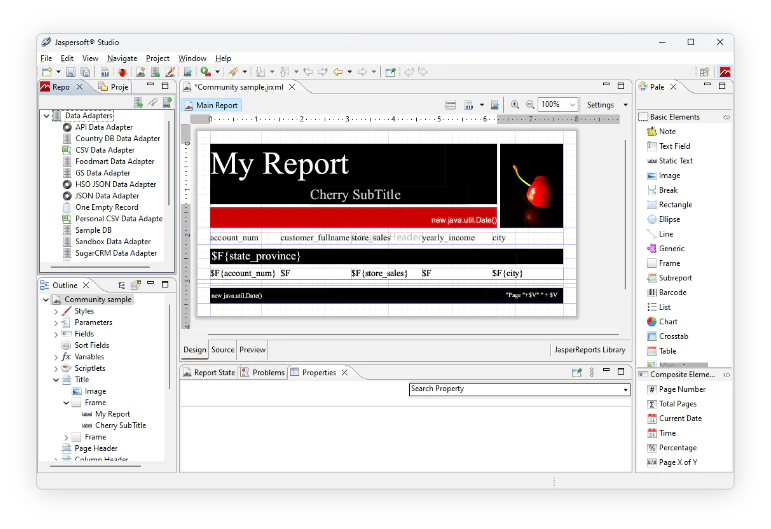Click the Zoom In magnifier icon

515,105
